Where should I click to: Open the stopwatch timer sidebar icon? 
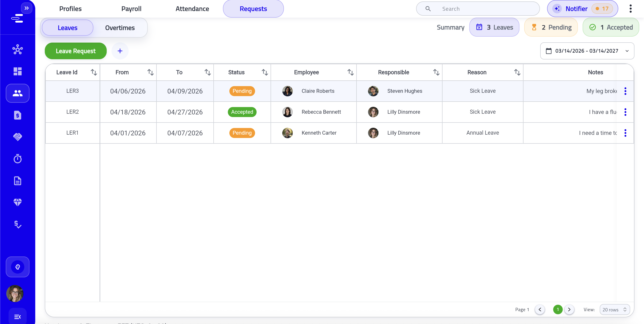[17, 159]
